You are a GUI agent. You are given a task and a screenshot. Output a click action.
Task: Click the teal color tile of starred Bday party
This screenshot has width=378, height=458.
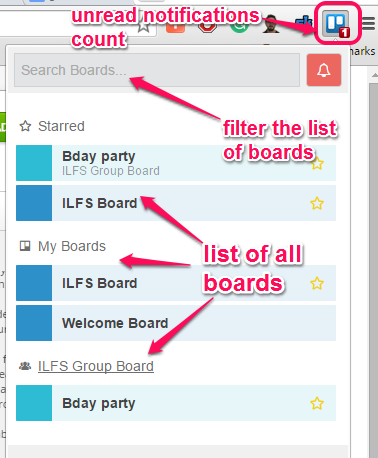[34, 163]
